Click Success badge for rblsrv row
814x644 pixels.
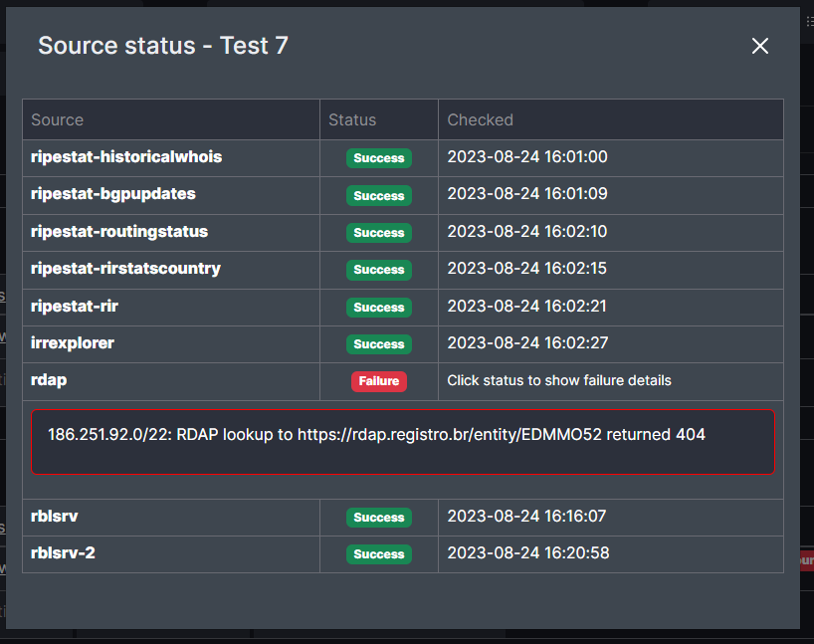click(x=378, y=518)
